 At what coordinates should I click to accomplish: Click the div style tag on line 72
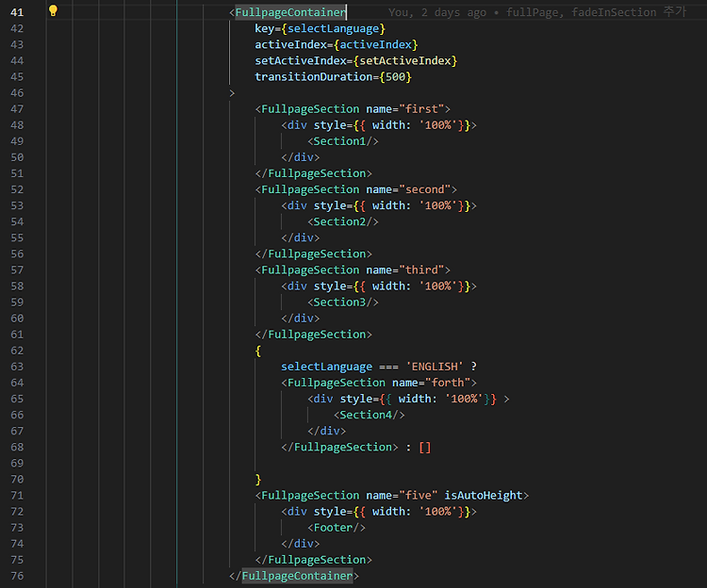point(379,512)
